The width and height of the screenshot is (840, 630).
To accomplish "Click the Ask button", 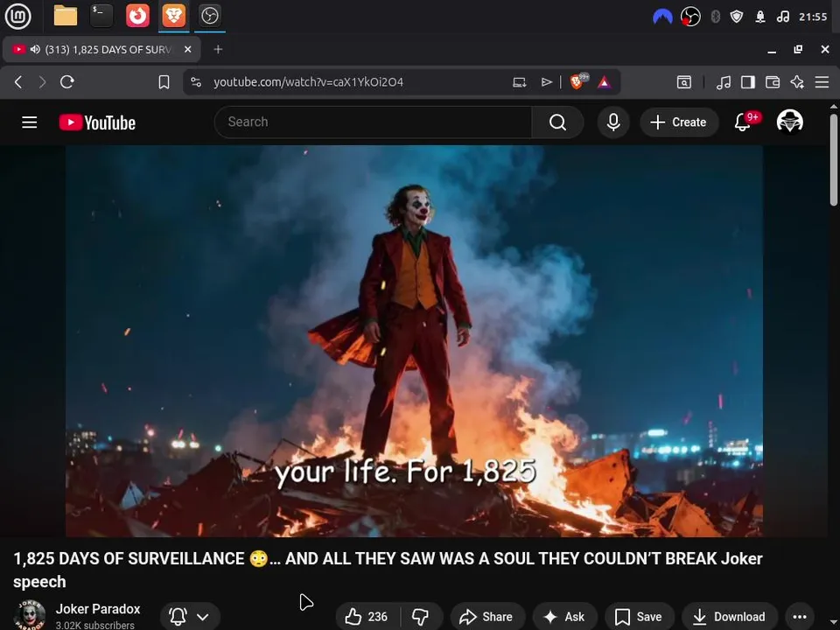I will 564,617.
